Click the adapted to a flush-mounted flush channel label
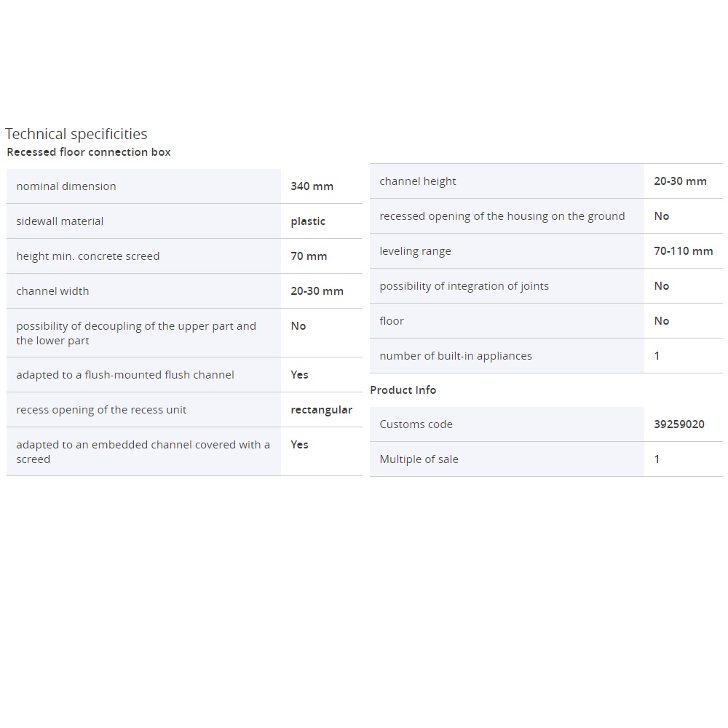Image resolution: width=728 pixels, height=728 pixels. point(125,375)
